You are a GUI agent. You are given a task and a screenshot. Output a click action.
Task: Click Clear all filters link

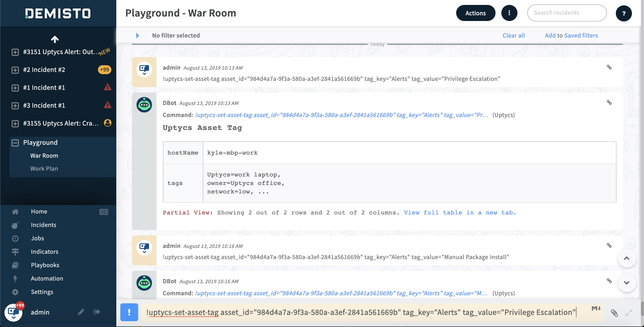(513, 36)
